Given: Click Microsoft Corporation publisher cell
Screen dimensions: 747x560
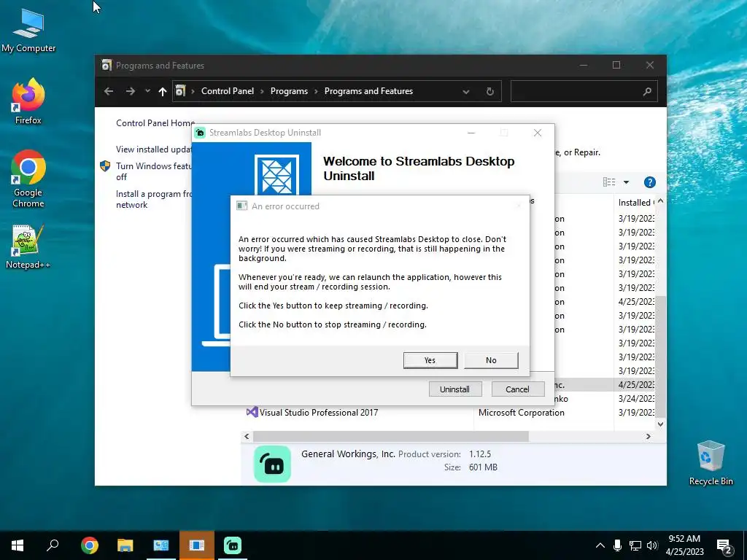Looking at the screenshot, I should [521, 413].
